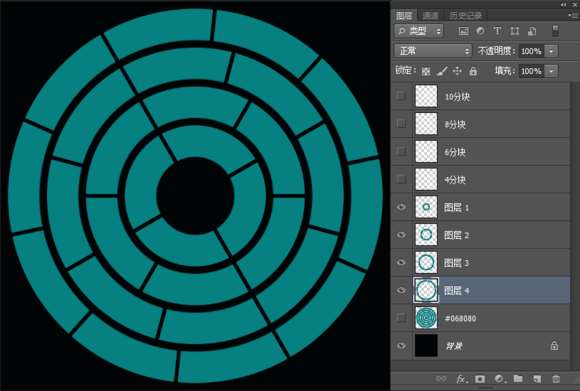Screen dimensions: 580x391
Task: Click the 10分块 layer thumbnail
Action: click(x=426, y=96)
